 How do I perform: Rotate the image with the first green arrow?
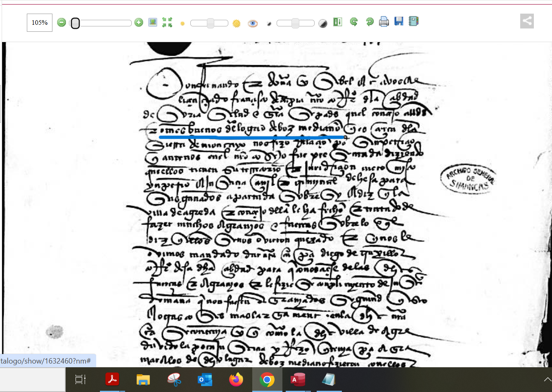354,22
